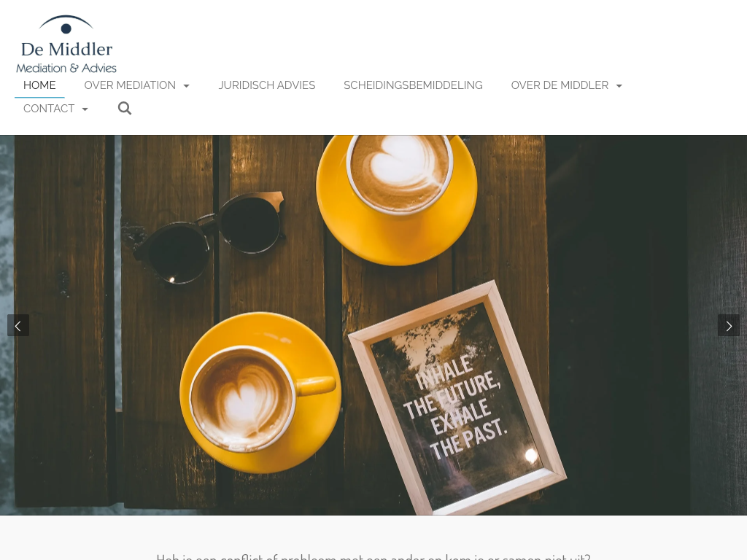Screen dimensions: 747x560
Task: Click the sunglasses in the slider photo
Action: pos(209,236)
